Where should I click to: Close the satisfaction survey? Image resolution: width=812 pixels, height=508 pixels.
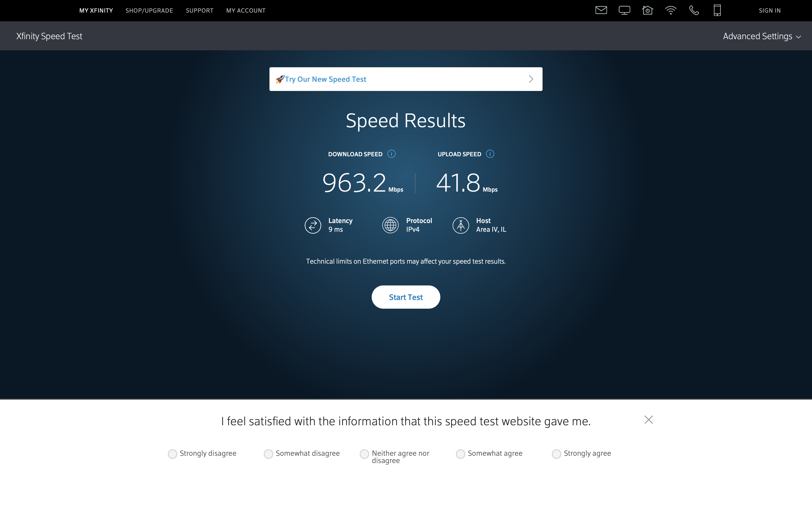point(649,420)
